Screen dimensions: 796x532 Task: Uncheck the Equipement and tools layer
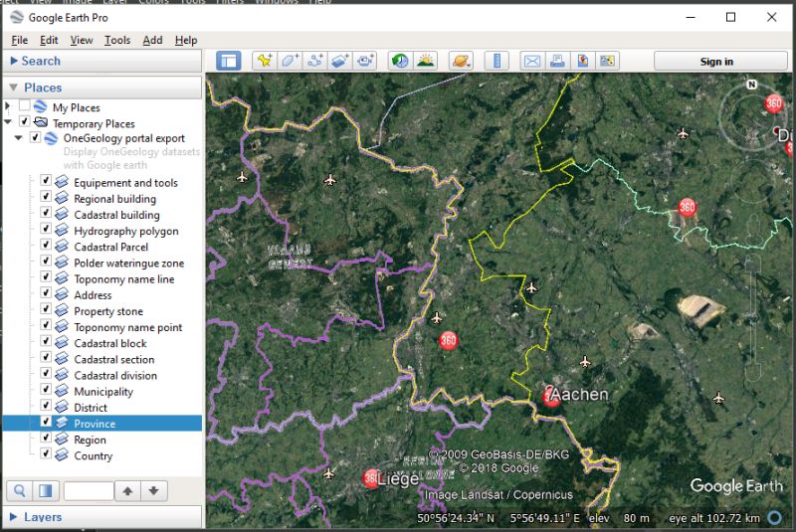point(46,181)
